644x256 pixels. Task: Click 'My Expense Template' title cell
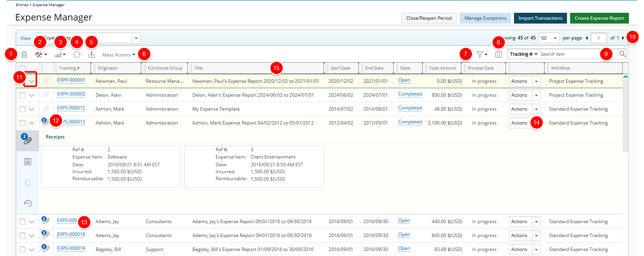[216, 109]
